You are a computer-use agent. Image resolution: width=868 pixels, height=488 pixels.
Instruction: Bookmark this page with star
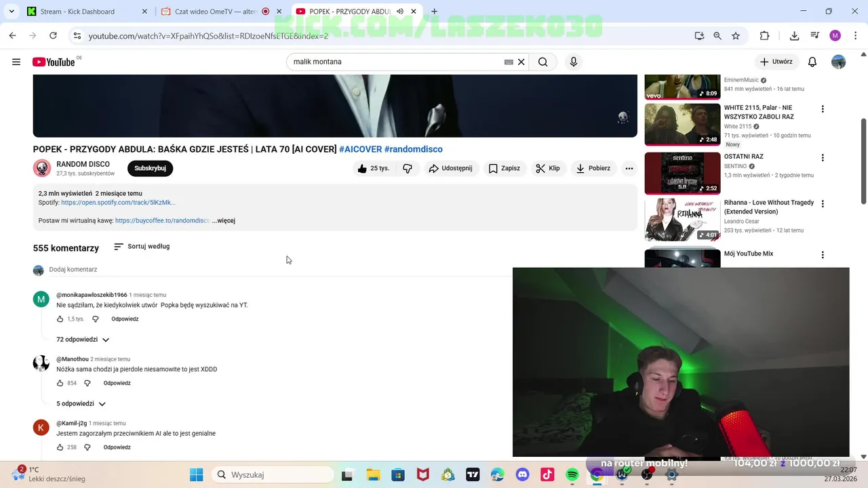[x=736, y=36]
